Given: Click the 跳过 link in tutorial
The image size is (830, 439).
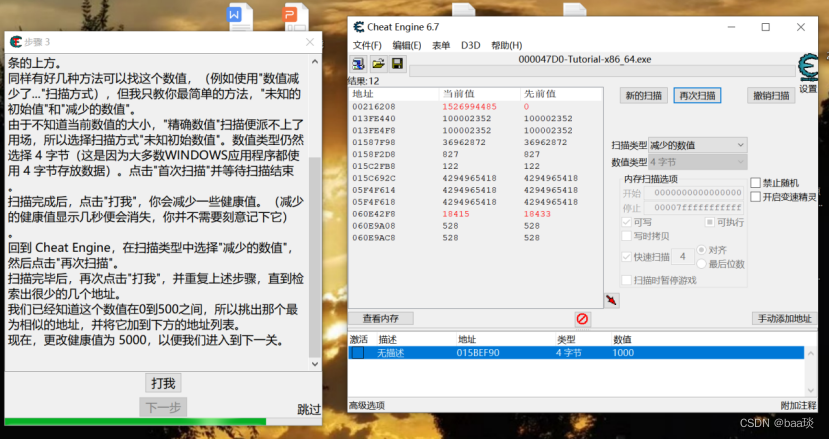Looking at the screenshot, I should pos(309,409).
